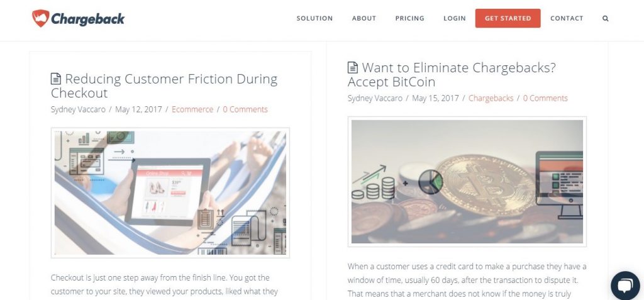This screenshot has width=644, height=300.
Task: Click document icon beside Reducing Customer Friction
Action: click(x=56, y=79)
